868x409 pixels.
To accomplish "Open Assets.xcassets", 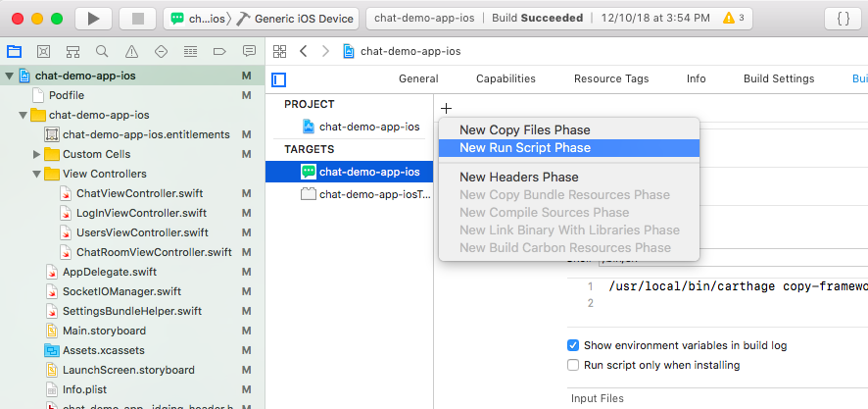I will 104,350.
